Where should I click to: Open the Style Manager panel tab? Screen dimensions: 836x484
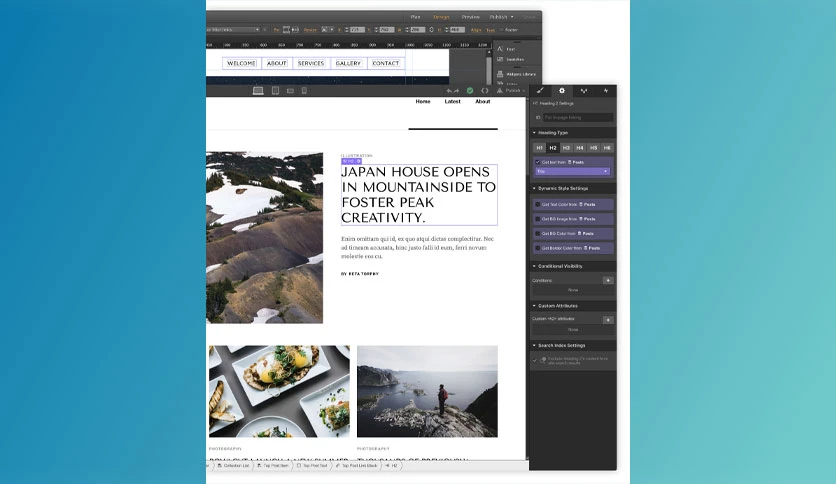pyautogui.click(x=584, y=91)
